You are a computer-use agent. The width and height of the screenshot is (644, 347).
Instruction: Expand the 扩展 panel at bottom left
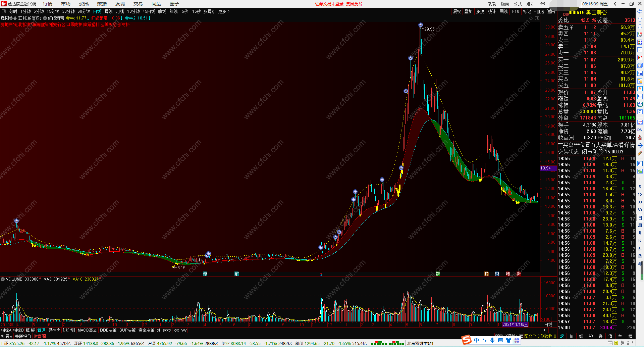pos(6,336)
